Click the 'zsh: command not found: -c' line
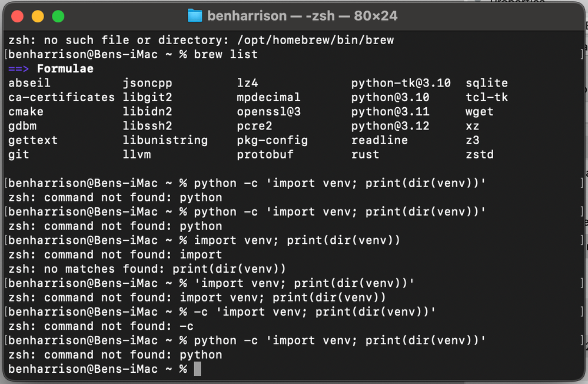 click(x=101, y=326)
